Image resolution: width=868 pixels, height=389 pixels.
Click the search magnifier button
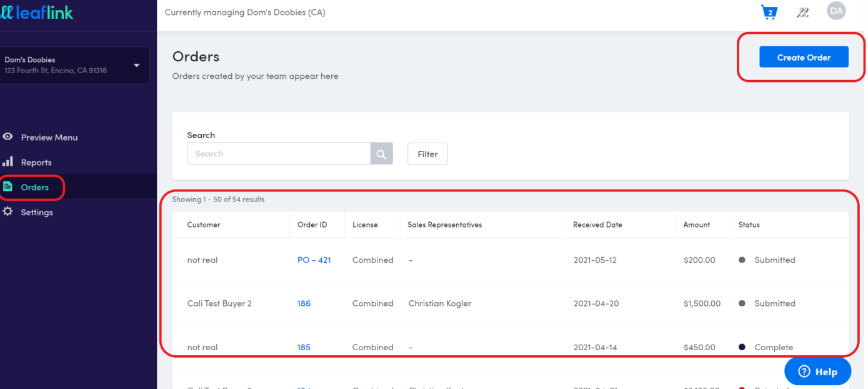[x=381, y=153]
